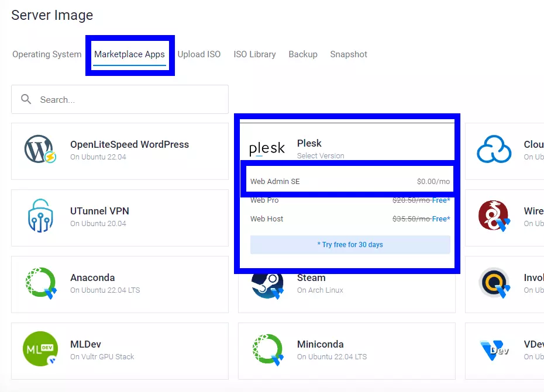Click the $0.00/mo price text
The image size is (544, 392).
click(x=433, y=181)
